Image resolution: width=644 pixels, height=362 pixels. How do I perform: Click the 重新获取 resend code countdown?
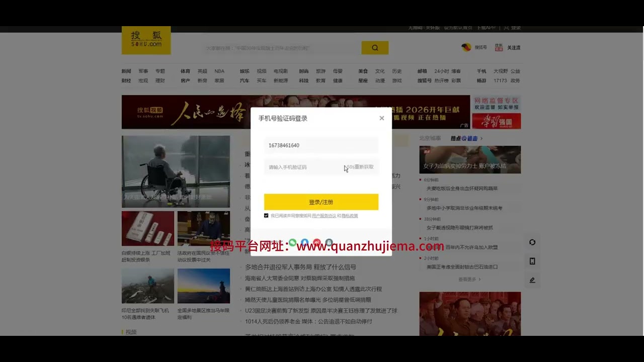point(360,167)
